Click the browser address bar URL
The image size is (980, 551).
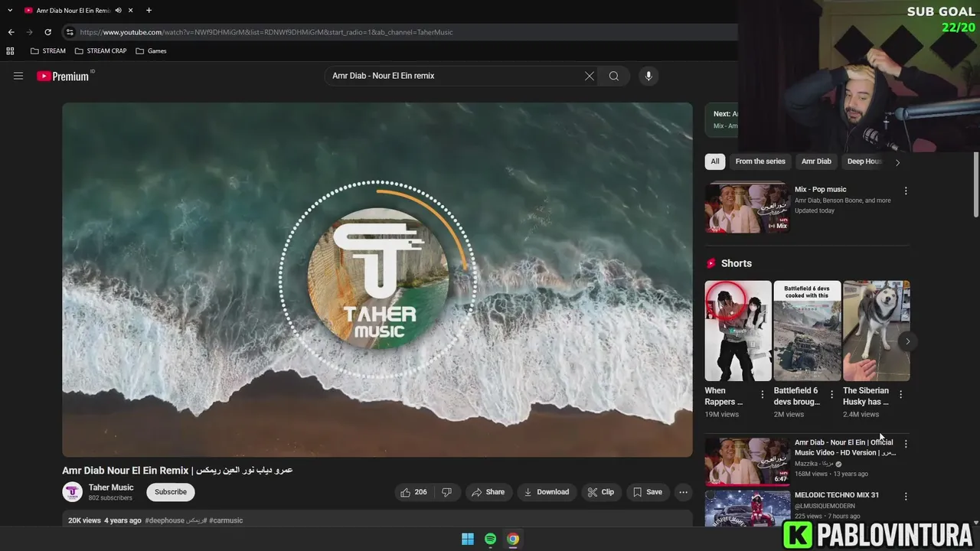click(x=266, y=32)
